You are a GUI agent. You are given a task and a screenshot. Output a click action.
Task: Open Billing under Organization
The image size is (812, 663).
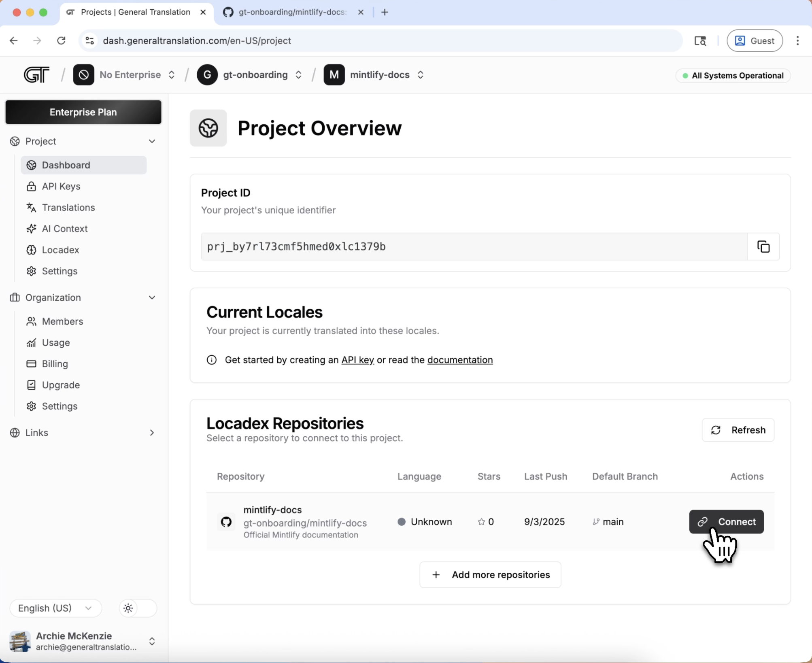(x=55, y=363)
